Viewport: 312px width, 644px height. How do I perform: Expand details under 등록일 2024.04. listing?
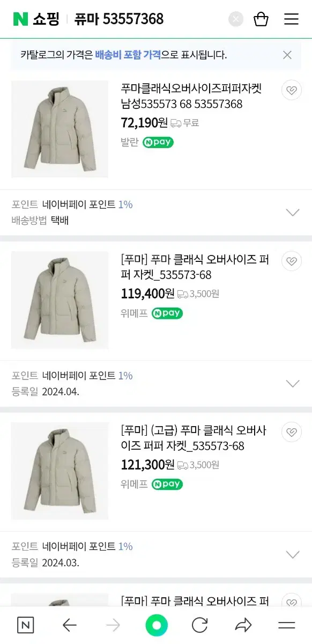[293, 384]
